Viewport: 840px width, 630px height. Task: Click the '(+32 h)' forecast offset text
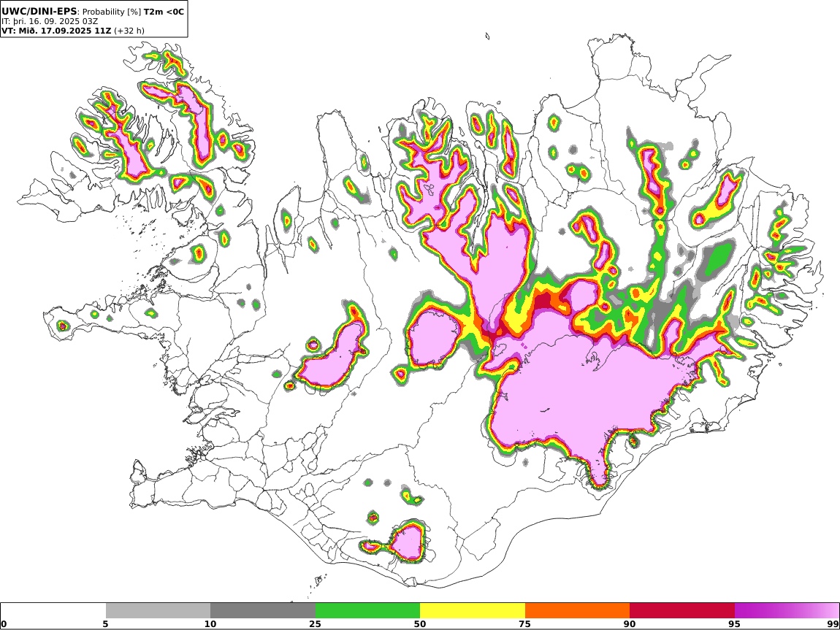click(x=129, y=31)
